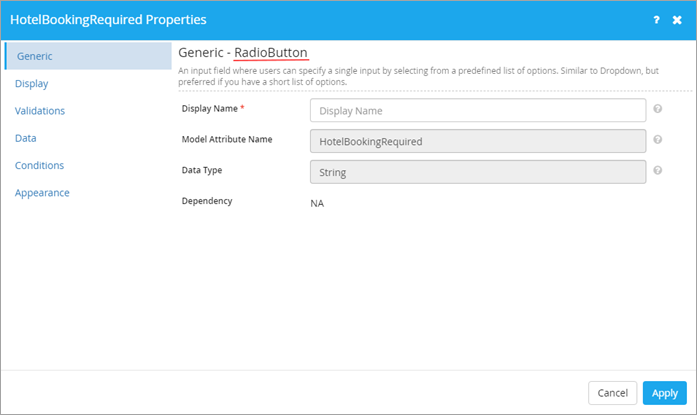Image resolution: width=697 pixels, height=415 pixels.
Task: Click the Dependency NA value
Action: coord(317,204)
